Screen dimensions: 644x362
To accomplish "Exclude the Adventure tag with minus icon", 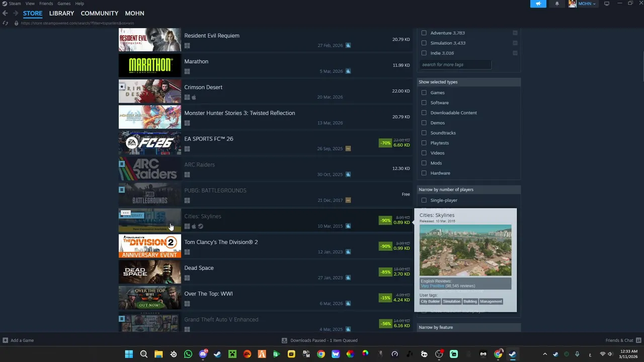I will 515,33.
